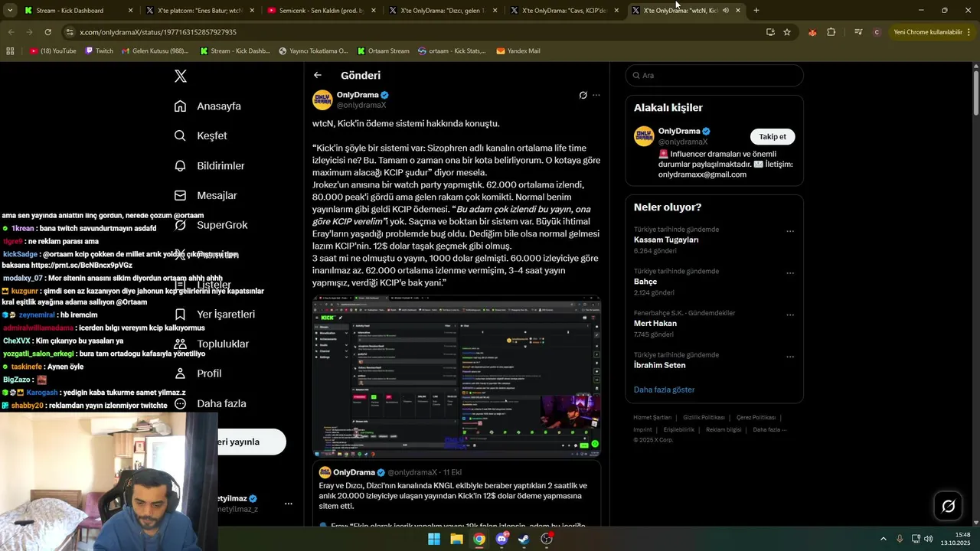Open OnlyDrama profile in Alakalı kişiler

point(679,131)
